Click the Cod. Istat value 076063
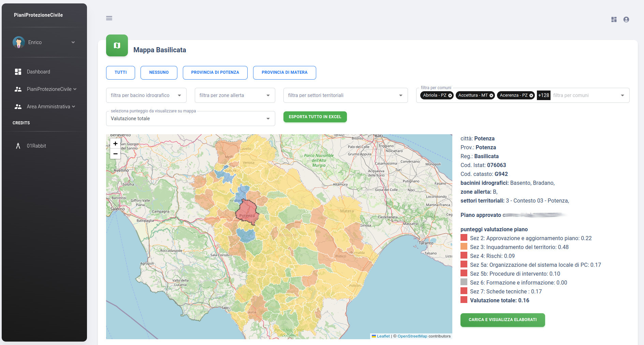Image resolution: width=644 pixels, height=345 pixels. pos(496,165)
